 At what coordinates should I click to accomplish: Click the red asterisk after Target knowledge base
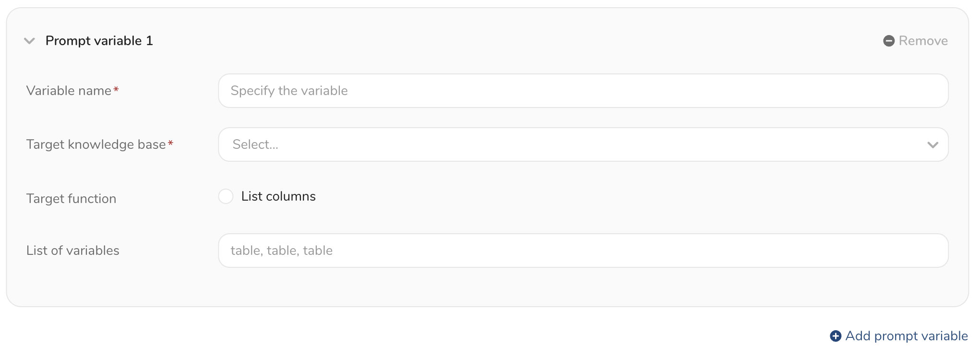pos(170,143)
